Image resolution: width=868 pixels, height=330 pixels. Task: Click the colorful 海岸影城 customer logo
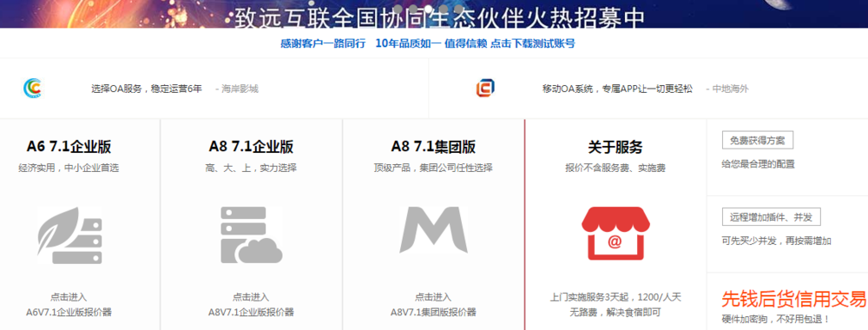pos(33,88)
